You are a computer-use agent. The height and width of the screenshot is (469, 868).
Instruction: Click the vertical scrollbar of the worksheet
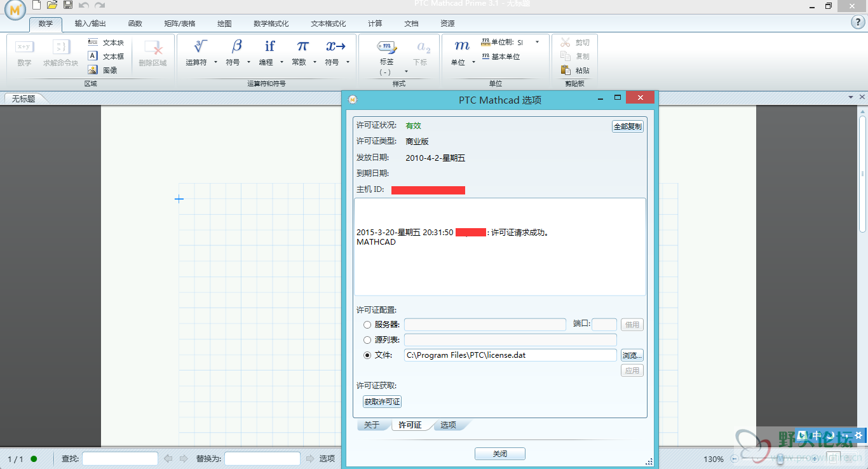tap(863, 173)
